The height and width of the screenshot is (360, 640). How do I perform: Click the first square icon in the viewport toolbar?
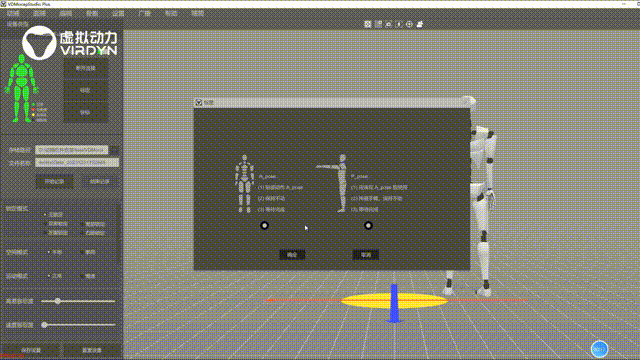point(367,24)
